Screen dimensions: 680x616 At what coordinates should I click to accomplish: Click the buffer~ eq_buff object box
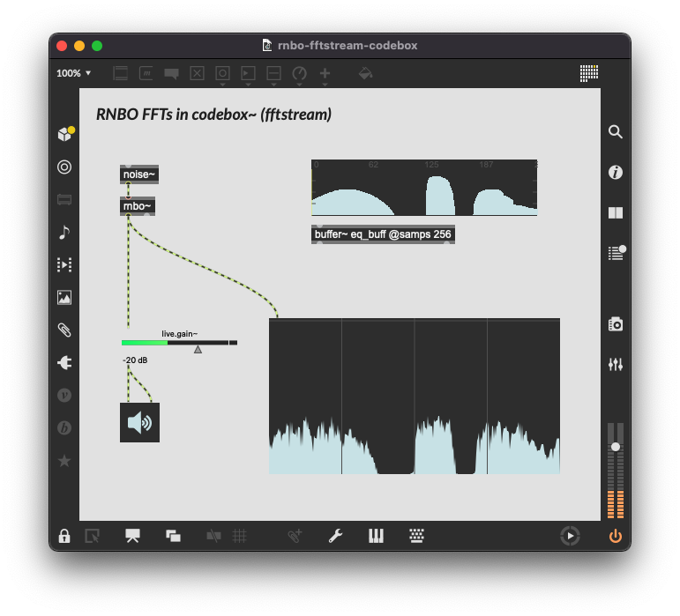point(384,234)
